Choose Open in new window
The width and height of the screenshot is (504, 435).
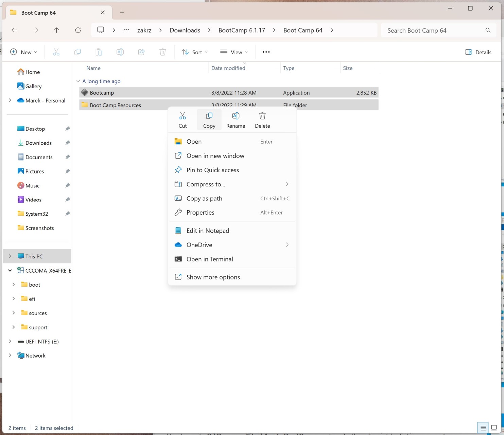(232, 156)
